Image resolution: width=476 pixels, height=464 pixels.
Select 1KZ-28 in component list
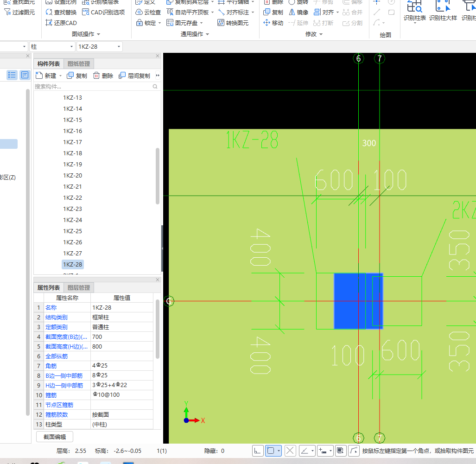pos(73,265)
